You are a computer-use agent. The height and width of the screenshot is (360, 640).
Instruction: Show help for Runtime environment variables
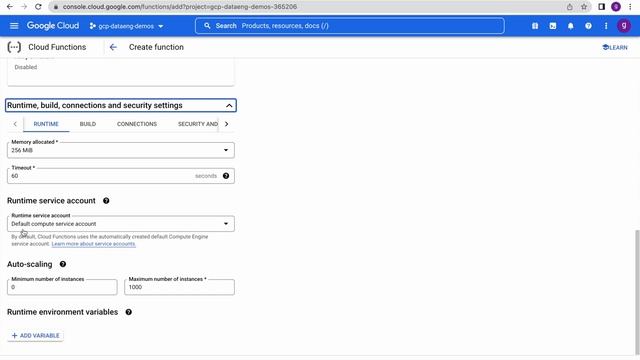tap(129, 312)
